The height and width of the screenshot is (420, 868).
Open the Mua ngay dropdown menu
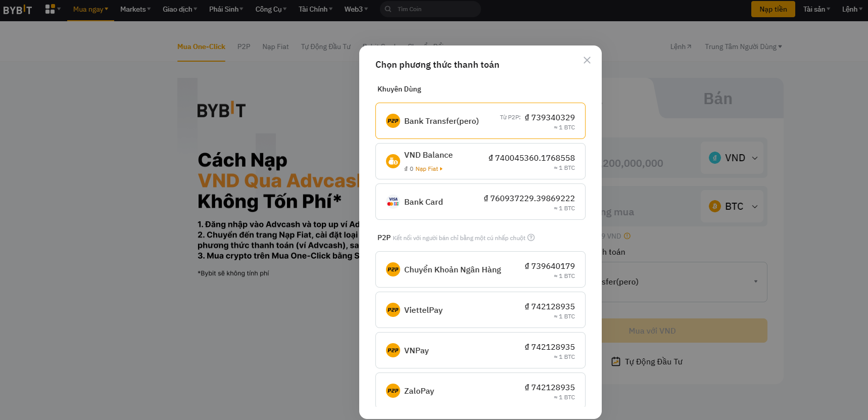click(90, 9)
